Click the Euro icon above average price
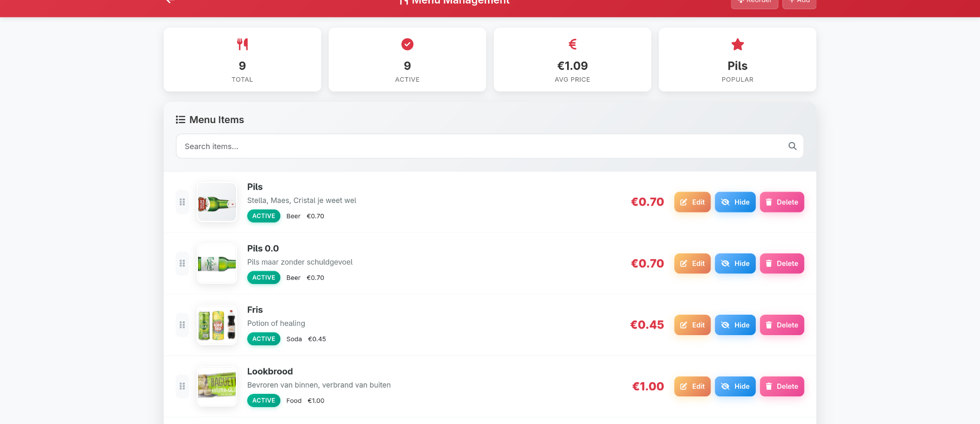 572,44
